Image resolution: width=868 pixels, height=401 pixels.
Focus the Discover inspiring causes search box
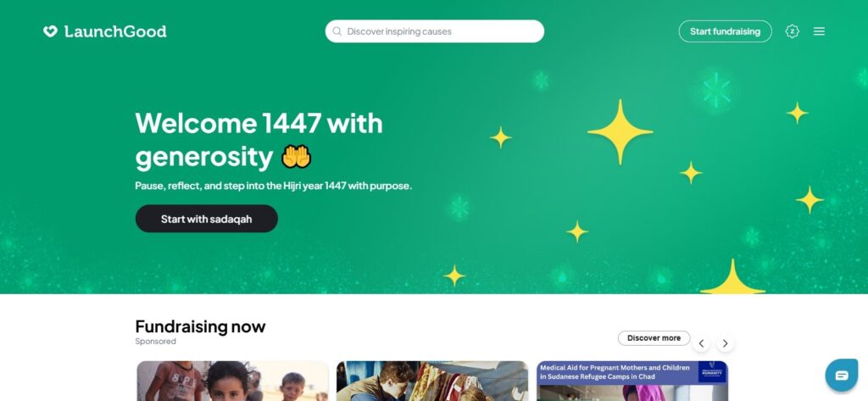click(435, 31)
